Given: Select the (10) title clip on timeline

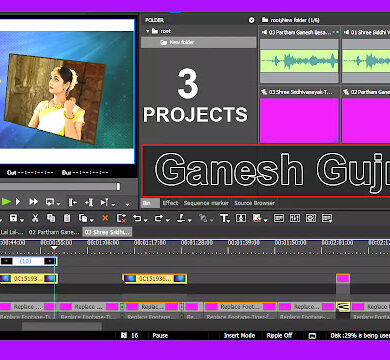Looking at the screenshot, I should click(x=29, y=261).
